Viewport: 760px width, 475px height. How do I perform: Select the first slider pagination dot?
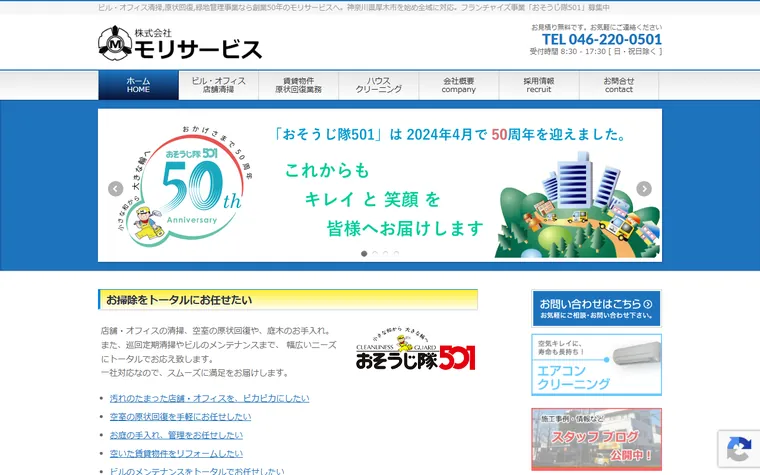point(364,253)
